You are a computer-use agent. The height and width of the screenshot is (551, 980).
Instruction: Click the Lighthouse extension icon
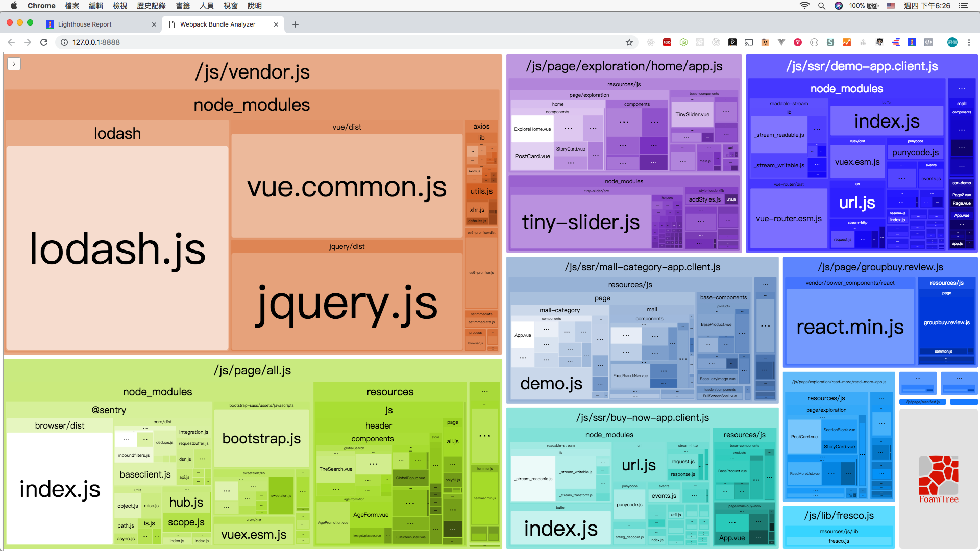tap(912, 42)
